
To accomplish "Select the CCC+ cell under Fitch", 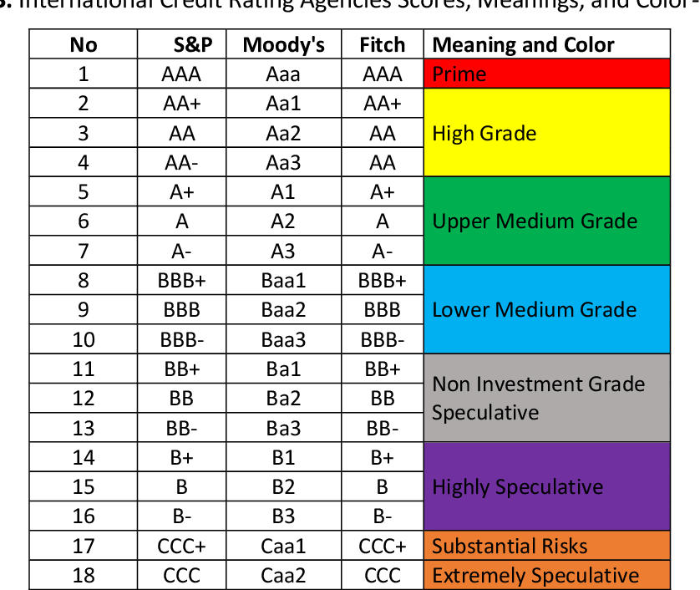I will tap(383, 546).
